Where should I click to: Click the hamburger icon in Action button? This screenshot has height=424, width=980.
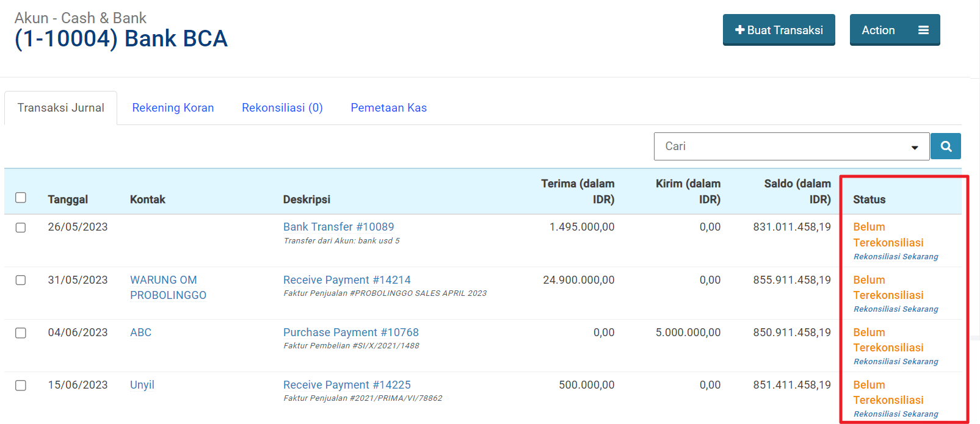click(x=923, y=30)
